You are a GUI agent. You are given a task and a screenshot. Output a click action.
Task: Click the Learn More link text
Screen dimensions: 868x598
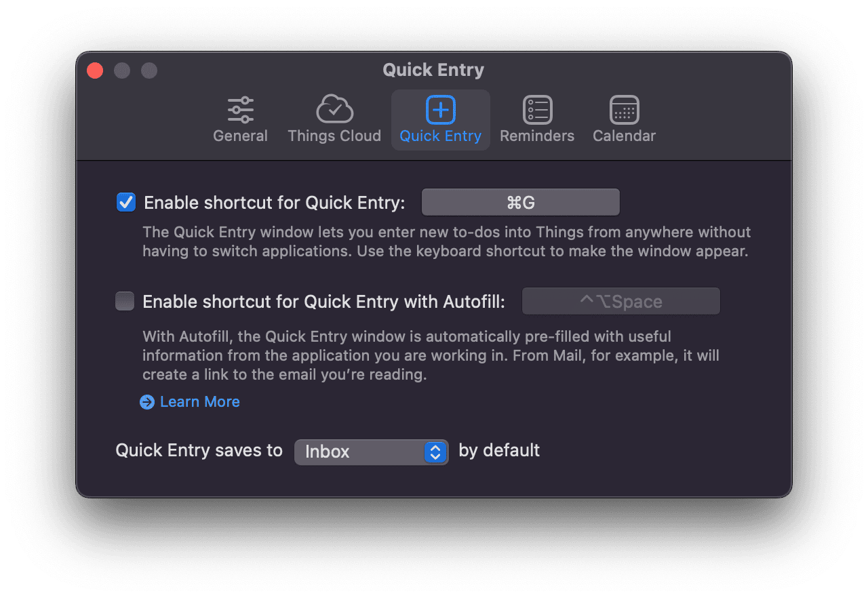pyautogui.click(x=200, y=402)
